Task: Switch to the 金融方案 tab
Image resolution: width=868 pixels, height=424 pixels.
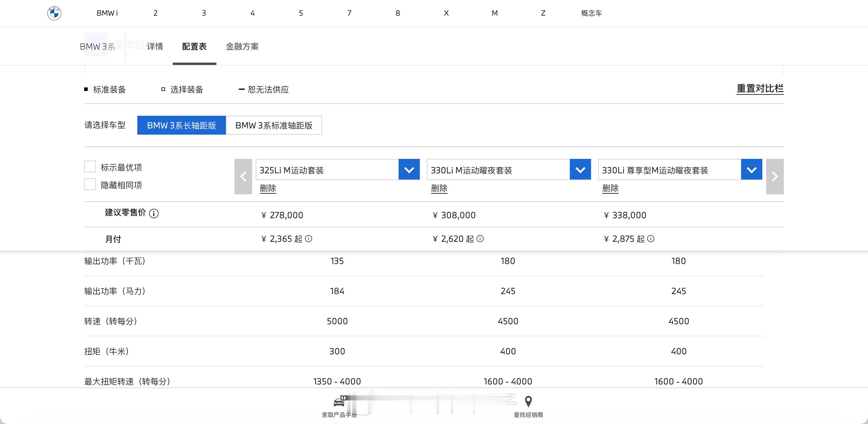Action: [x=242, y=47]
